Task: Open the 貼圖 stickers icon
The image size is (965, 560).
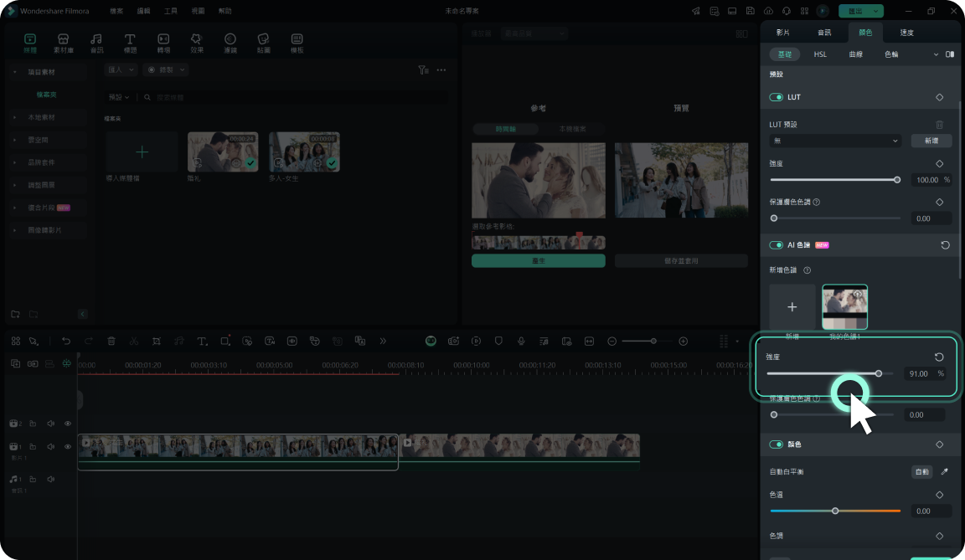Action: coord(263,43)
